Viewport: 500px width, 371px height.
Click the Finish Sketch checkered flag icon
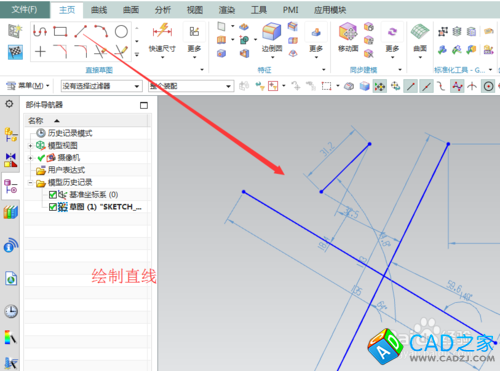click(15, 52)
